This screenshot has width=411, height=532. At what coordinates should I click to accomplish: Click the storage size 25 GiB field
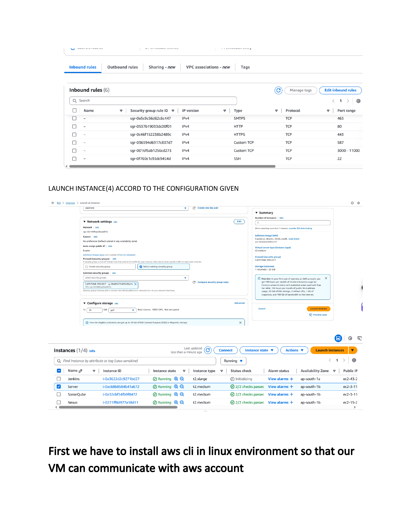coord(94,310)
